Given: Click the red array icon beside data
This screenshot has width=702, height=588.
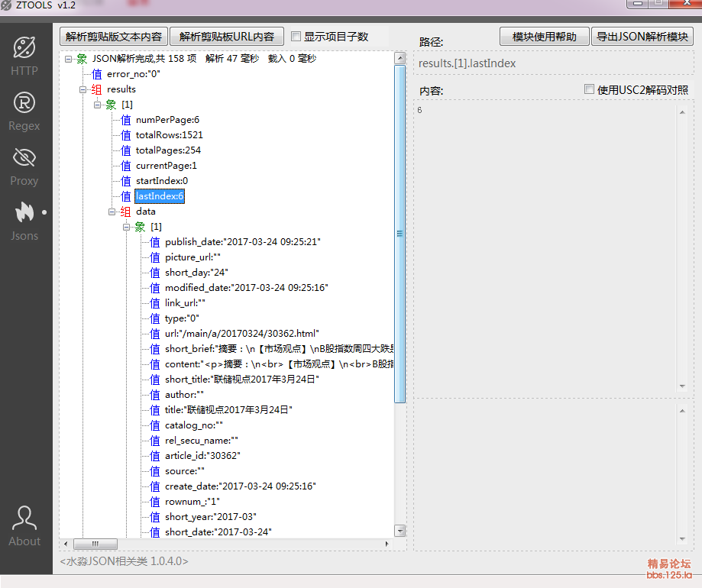Looking at the screenshot, I should point(126,212).
